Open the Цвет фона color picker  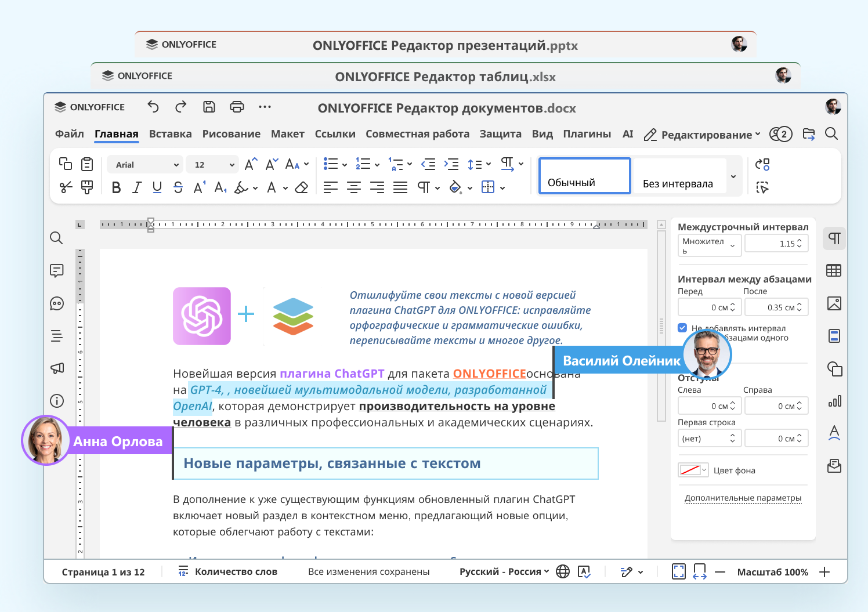pos(693,470)
